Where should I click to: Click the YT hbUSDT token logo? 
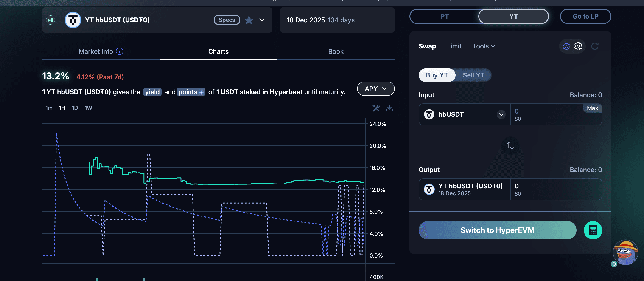tap(73, 20)
